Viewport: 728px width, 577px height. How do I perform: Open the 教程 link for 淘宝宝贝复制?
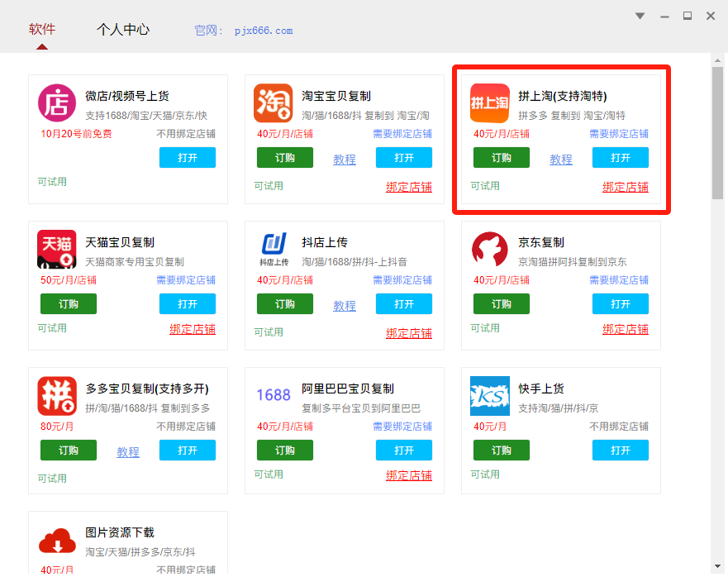[x=345, y=160]
